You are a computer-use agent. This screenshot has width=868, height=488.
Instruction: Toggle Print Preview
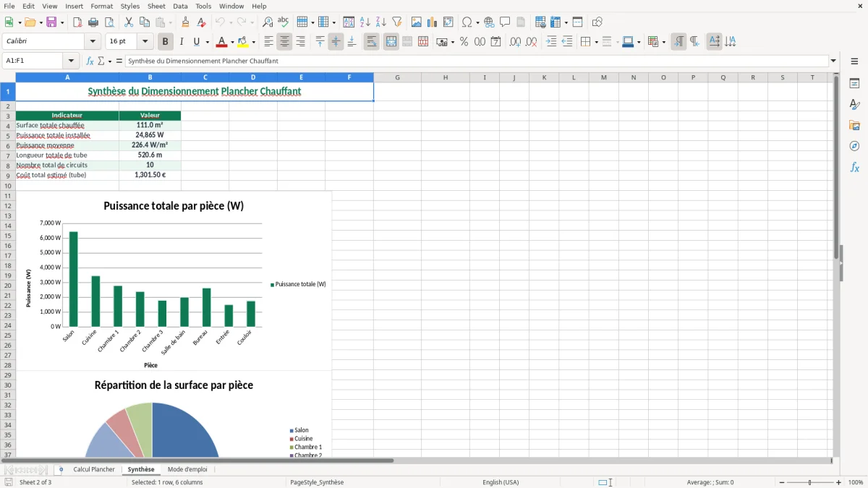click(x=109, y=22)
